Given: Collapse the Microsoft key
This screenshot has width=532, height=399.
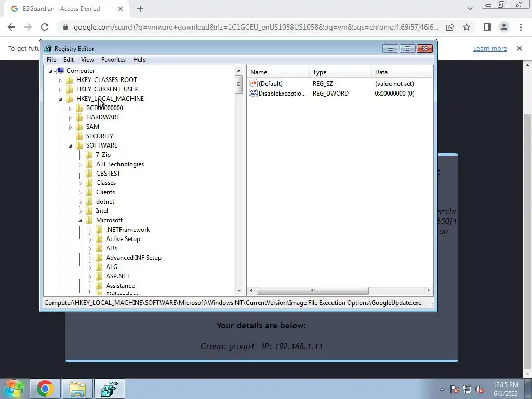Looking at the screenshot, I should pyautogui.click(x=80, y=221).
